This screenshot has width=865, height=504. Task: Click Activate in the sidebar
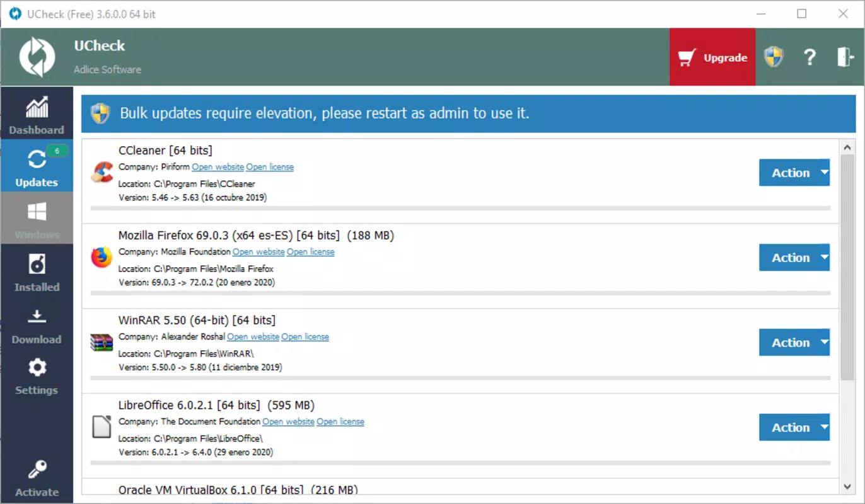(37, 478)
